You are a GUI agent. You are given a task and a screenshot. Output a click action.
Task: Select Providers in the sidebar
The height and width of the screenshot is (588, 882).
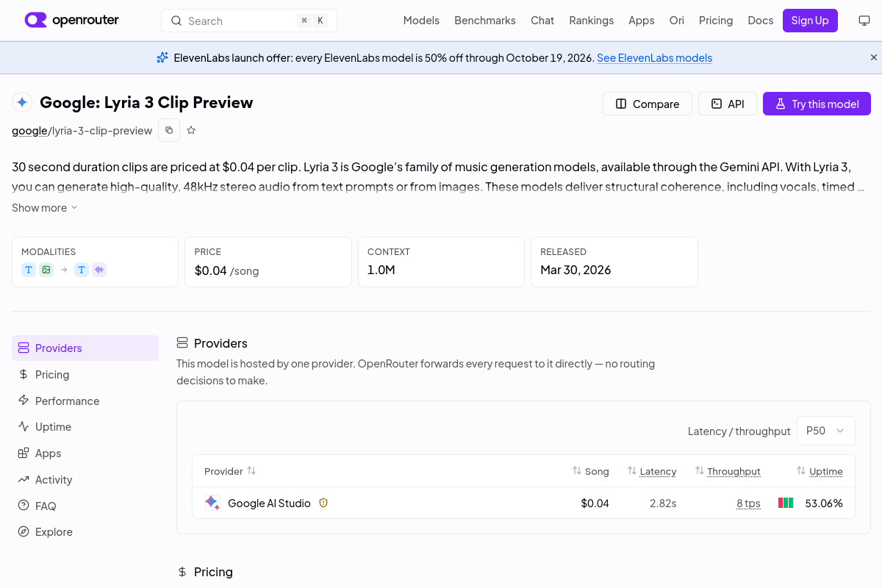[85, 348]
